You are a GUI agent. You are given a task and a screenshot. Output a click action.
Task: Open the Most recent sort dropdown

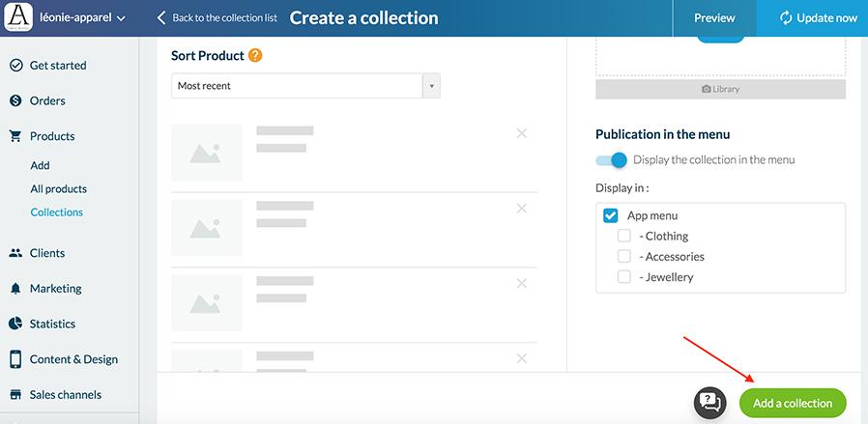pos(305,86)
